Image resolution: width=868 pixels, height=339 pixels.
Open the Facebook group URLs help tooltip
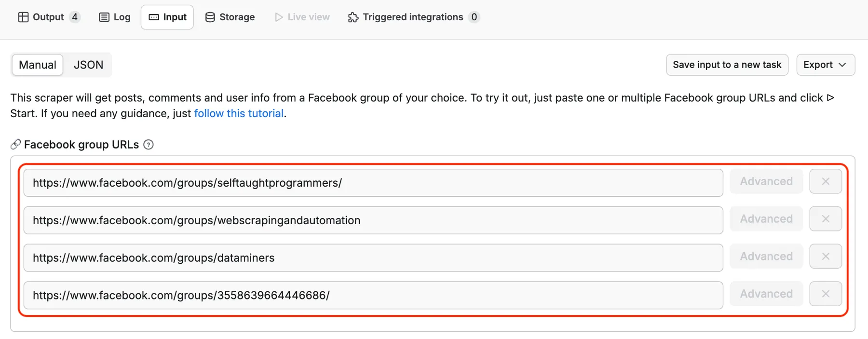(149, 144)
